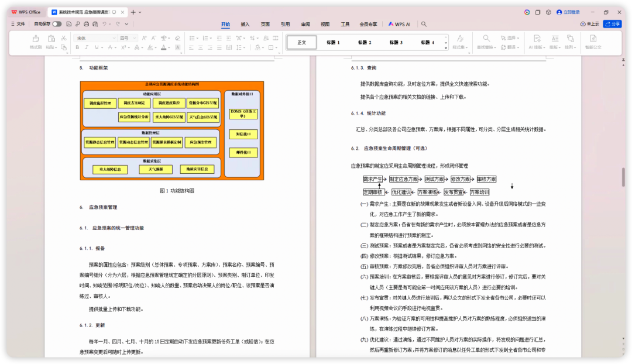Open the 翻译 Translate dropdown
The width and height of the screenshot is (632, 364).
tap(510, 47)
